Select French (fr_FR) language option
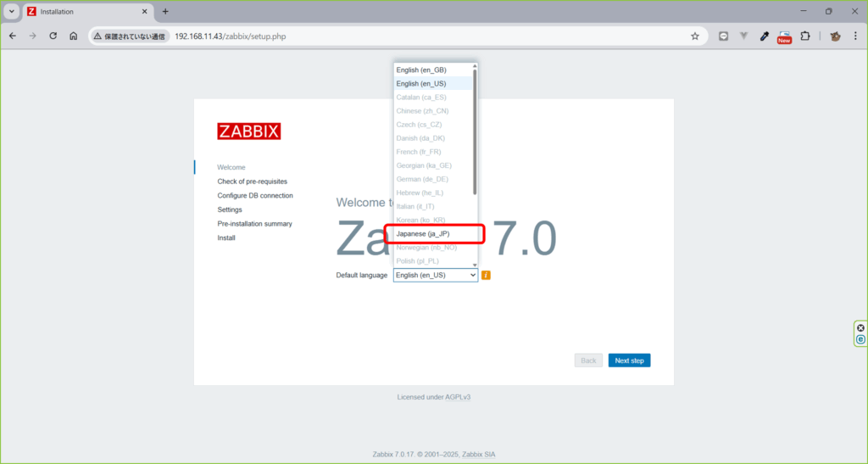This screenshot has height=464, width=868. pos(433,152)
